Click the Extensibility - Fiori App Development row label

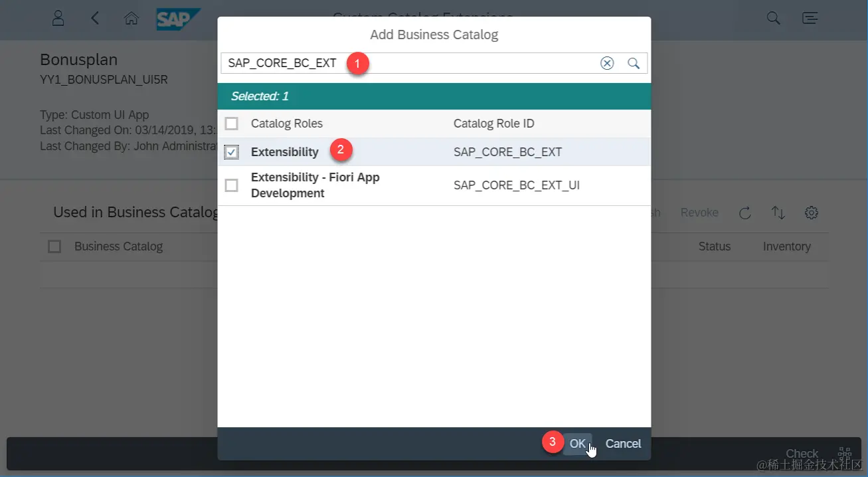pyautogui.click(x=315, y=185)
